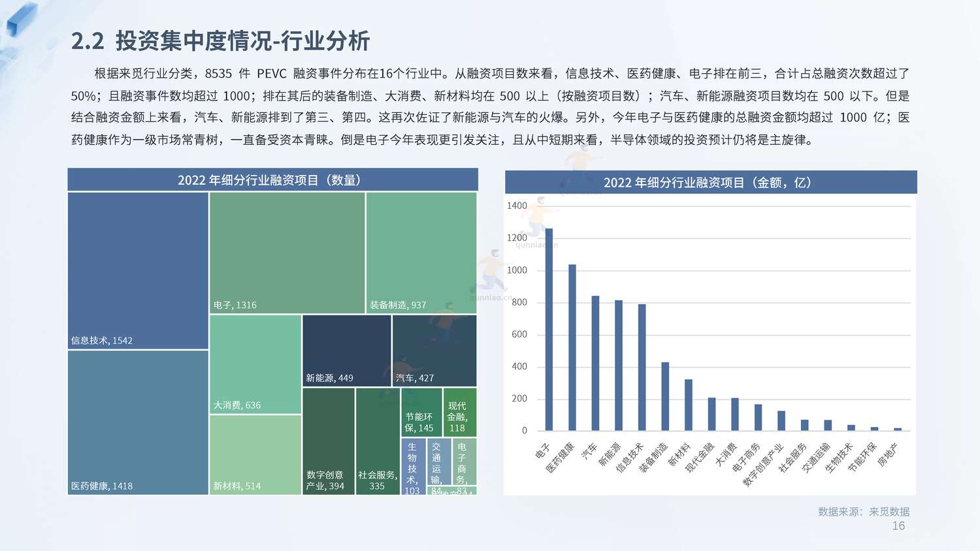
Task: Click the x-axis label "生物技术" in bar chart
Action: click(x=839, y=457)
